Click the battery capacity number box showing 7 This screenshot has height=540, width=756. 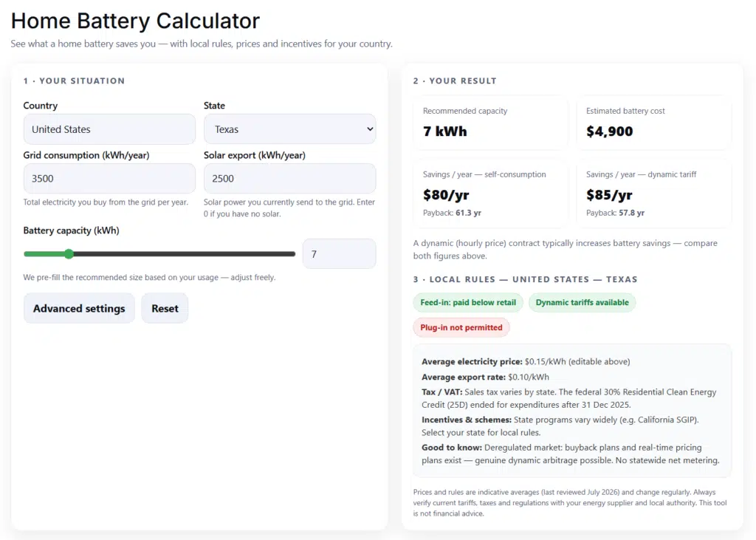pyautogui.click(x=340, y=254)
